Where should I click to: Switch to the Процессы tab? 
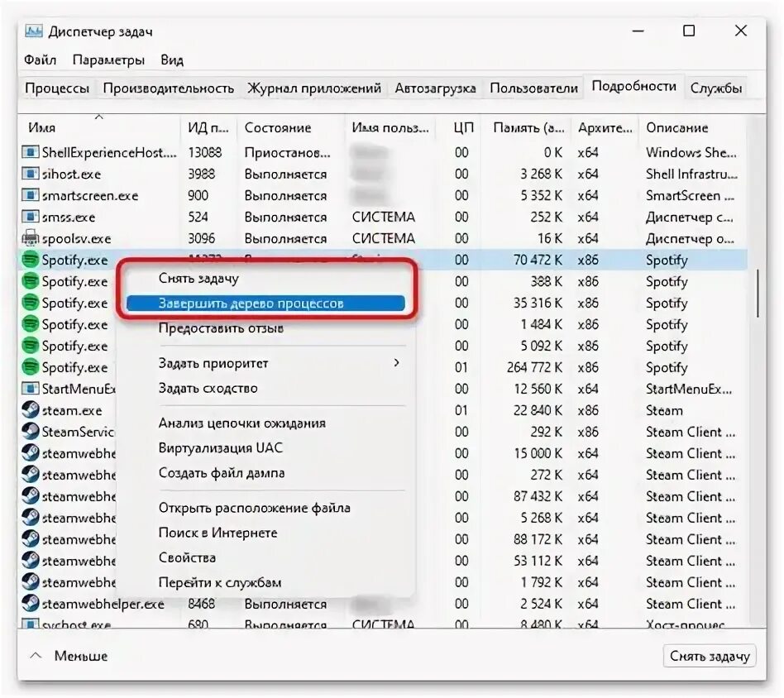coord(57,88)
